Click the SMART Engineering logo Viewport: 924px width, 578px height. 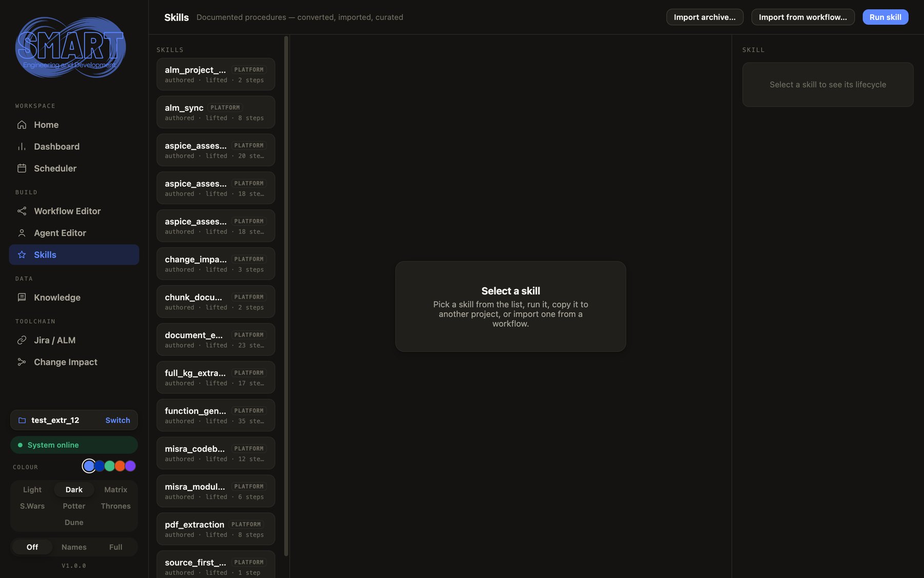(71, 47)
